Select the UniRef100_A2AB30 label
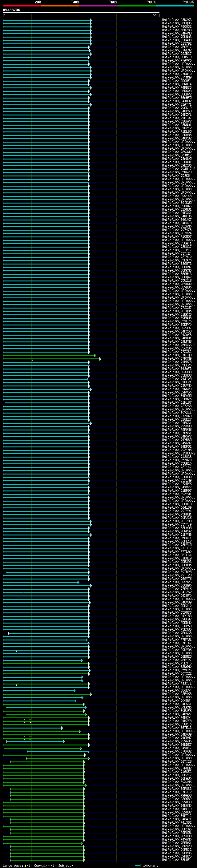The image size is (197, 868). [x=177, y=477]
